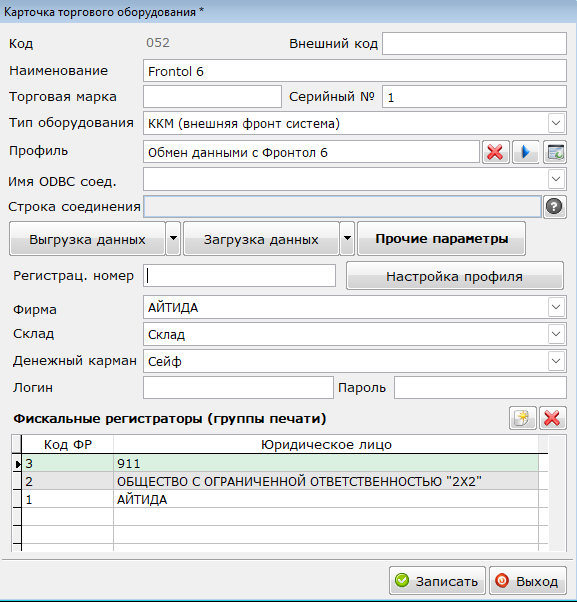Screen dimensions: 577x602
Task: Focus the Внешний код field
Action: tap(474, 43)
